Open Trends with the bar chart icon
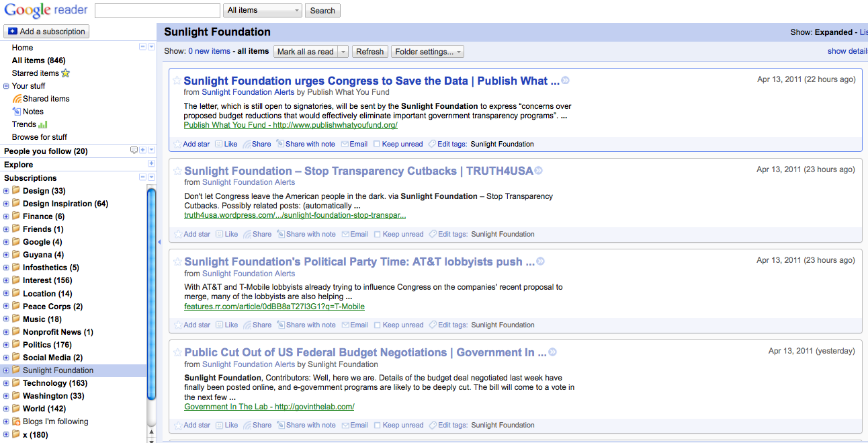The width and height of the screenshot is (868, 443). [x=43, y=124]
